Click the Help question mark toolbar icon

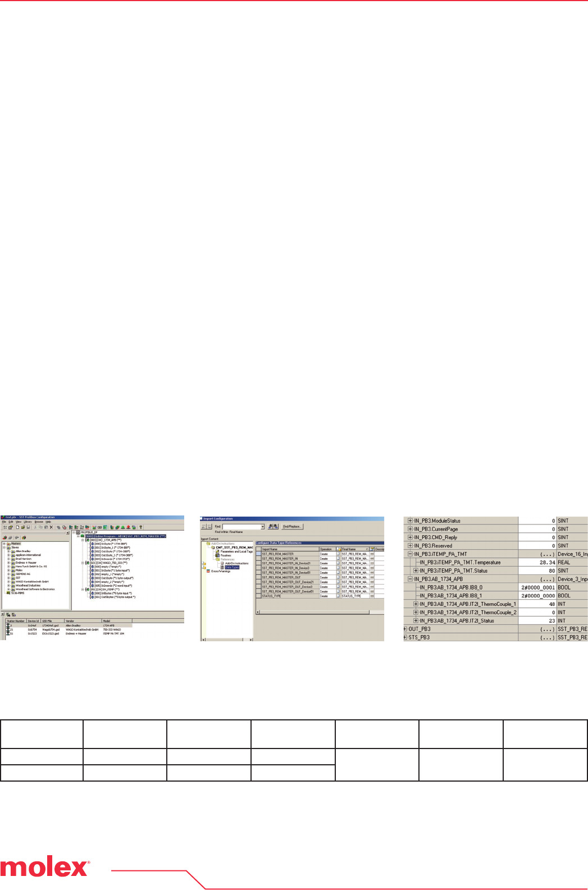click(140, 527)
